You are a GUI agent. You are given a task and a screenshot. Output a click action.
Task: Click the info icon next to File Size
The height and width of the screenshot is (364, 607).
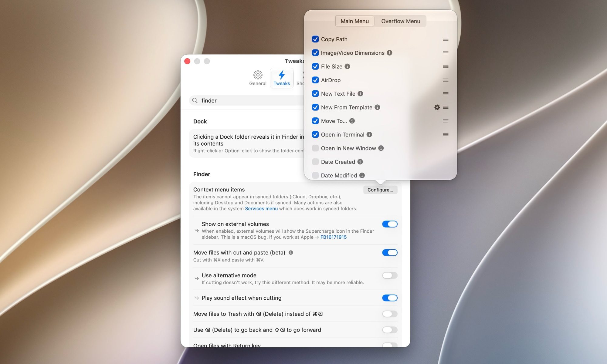click(x=347, y=66)
